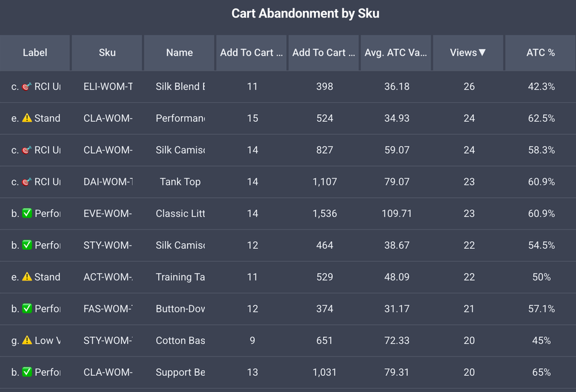
Task: Click the warning icon in Cotton Basic row
Action: click(x=27, y=341)
